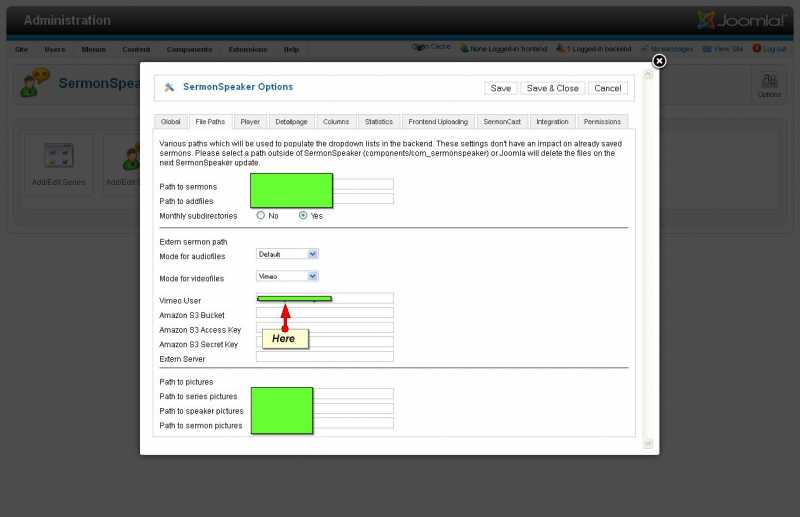The height and width of the screenshot is (517, 800).
Task: Select Yes for Monthly subdirectories
Action: [303, 215]
